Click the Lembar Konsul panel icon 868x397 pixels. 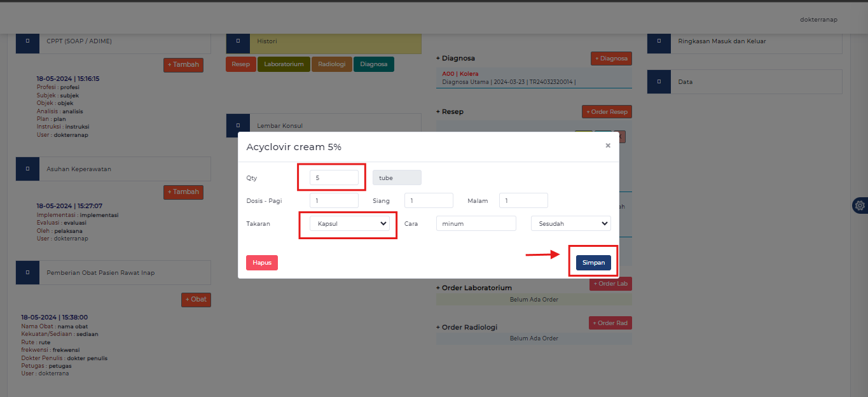tap(238, 125)
